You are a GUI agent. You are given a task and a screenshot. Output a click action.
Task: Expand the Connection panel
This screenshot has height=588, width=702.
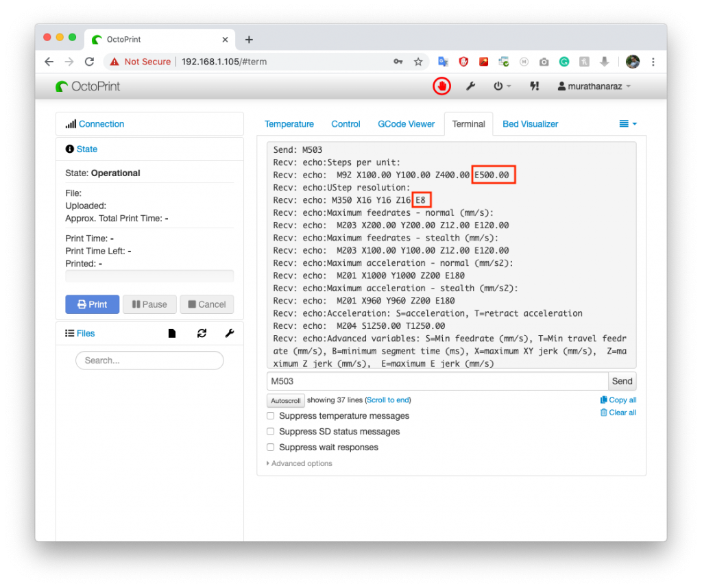click(x=101, y=124)
